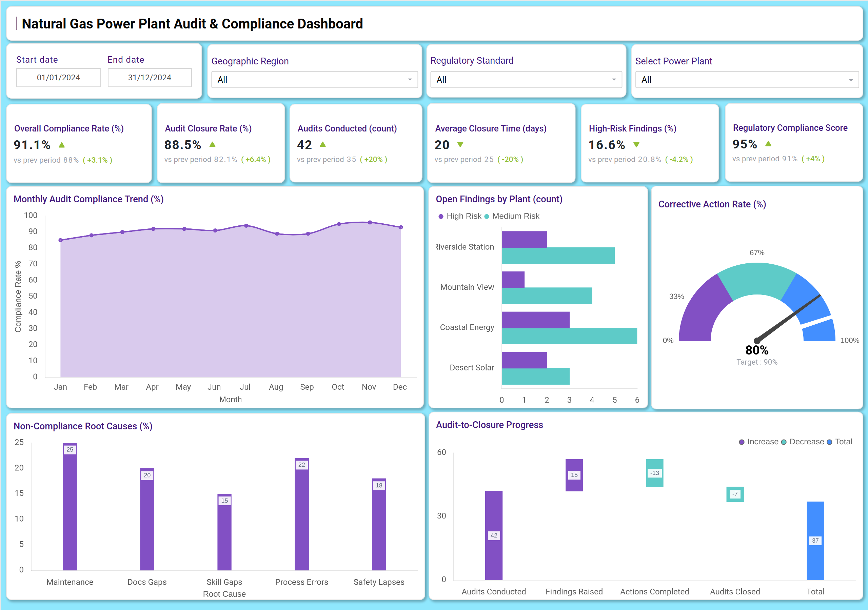Viewport: 868px width, 610px height.
Task: Click the Jan data point on trend line
Action: point(60,240)
